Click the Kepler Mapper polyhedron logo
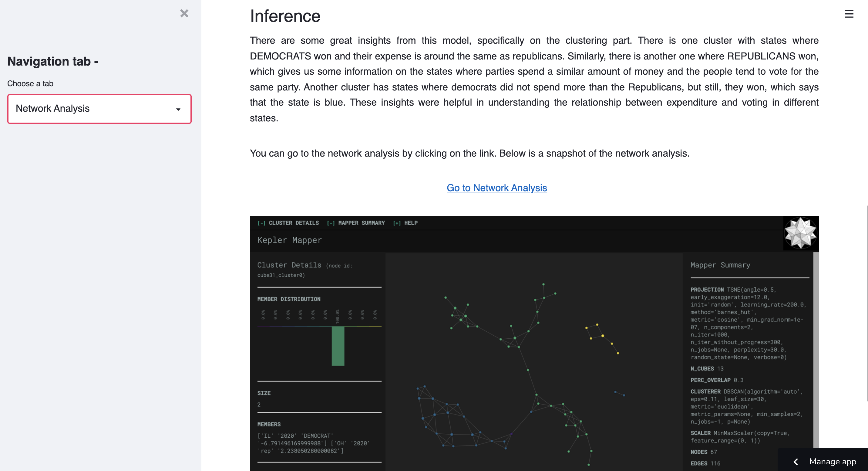The width and height of the screenshot is (868, 471). click(x=800, y=233)
